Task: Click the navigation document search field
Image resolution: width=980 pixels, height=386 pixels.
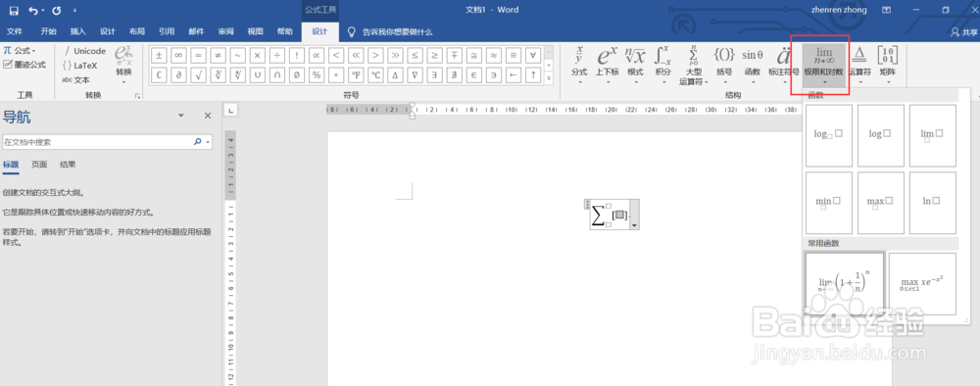Action: click(108, 142)
